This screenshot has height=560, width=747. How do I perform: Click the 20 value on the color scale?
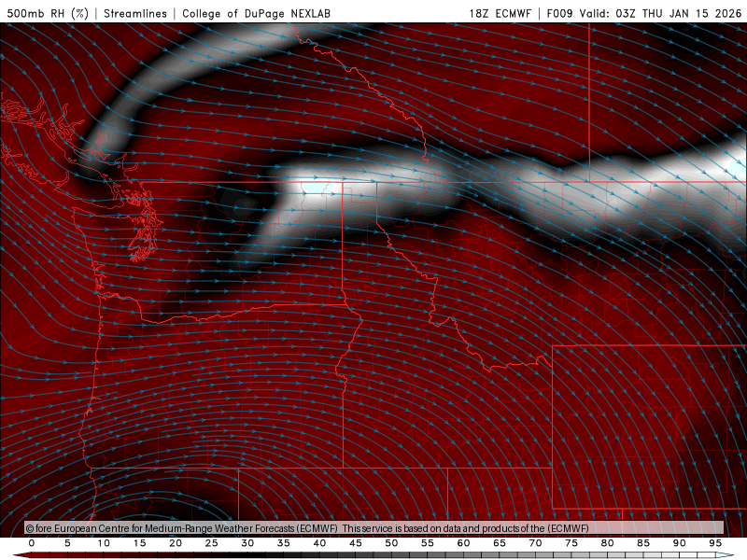[176, 543]
